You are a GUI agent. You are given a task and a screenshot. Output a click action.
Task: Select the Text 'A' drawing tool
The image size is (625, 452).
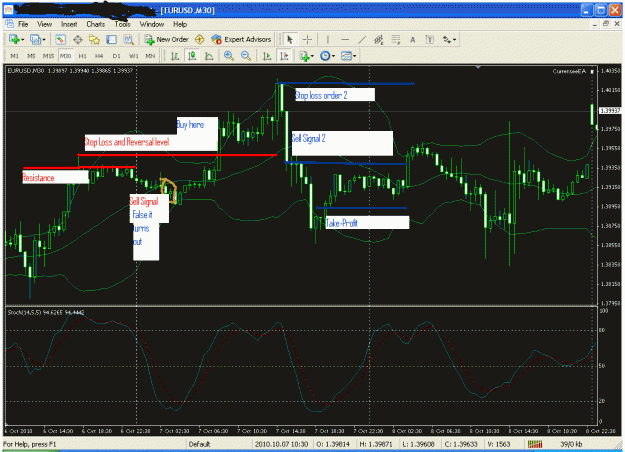pyautogui.click(x=413, y=39)
